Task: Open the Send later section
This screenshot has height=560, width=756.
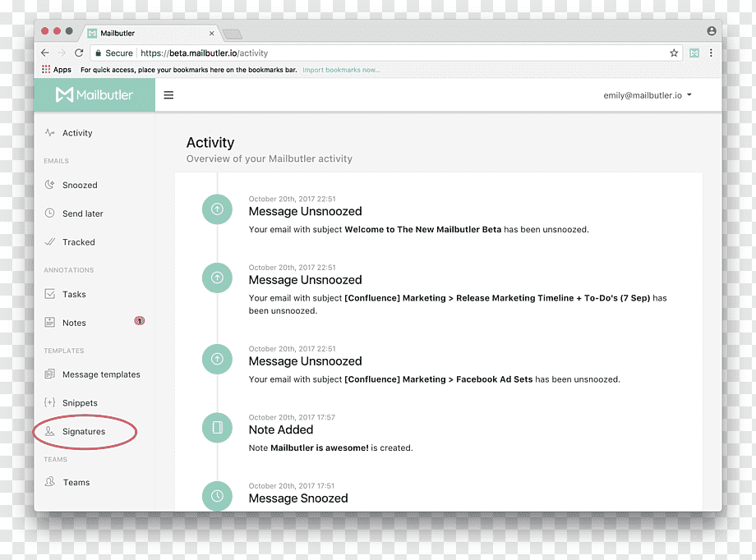Action: 82,213
